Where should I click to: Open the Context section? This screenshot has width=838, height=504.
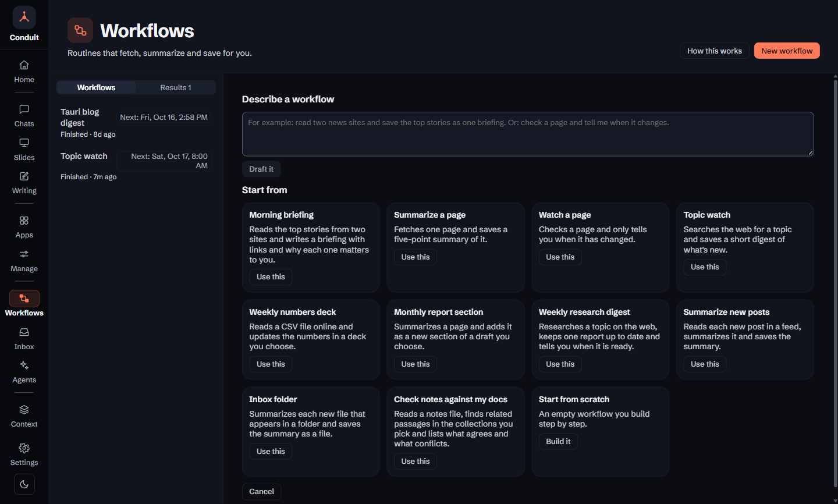[24, 416]
